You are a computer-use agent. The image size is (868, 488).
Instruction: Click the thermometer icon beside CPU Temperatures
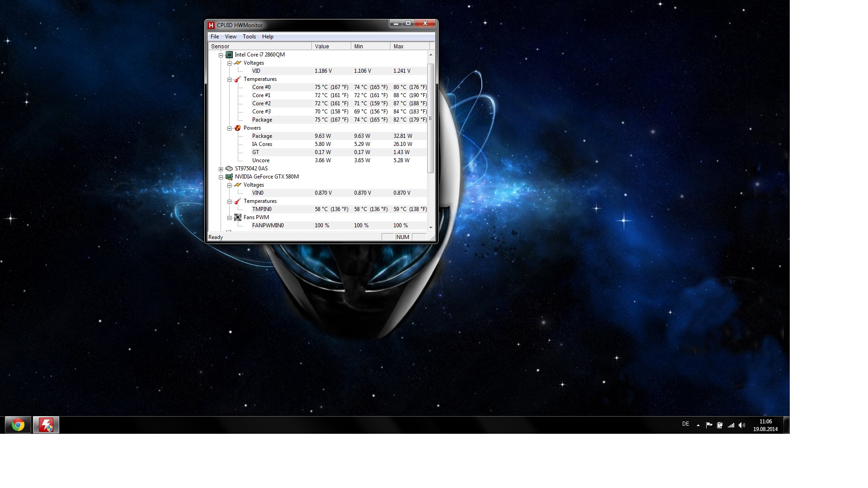point(238,79)
